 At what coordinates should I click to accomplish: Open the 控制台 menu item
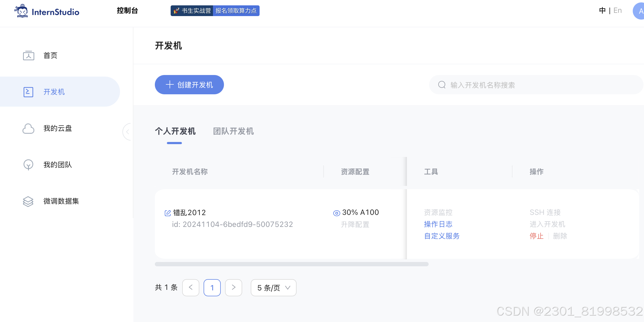coord(127,10)
